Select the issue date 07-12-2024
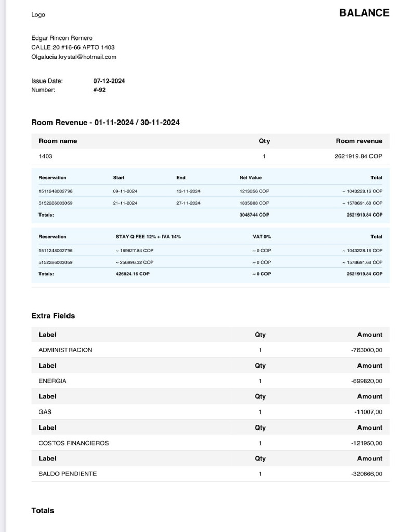The width and height of the screenshot is (399, 532). [x=109, y=81]
